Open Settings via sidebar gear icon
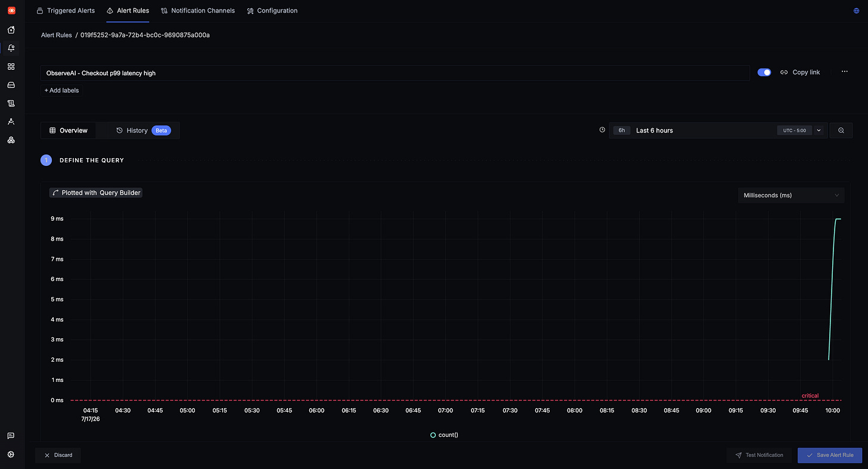The image size is (868, 469). (11, 455)
